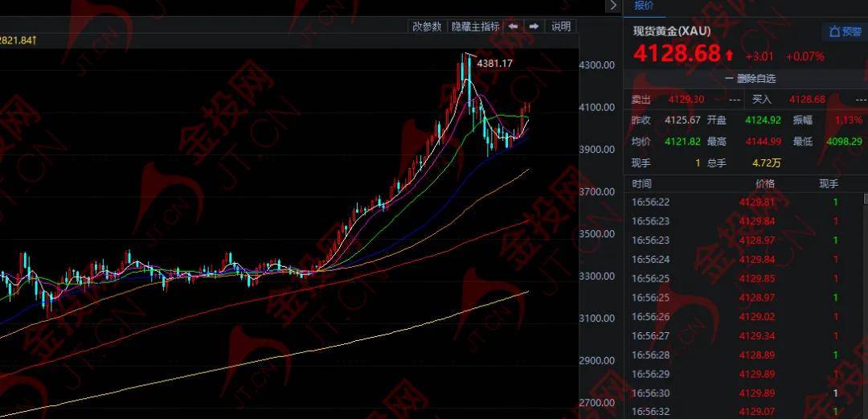Select the trade row at 16:56:26
This screenshot has height=419, width=868.
tap(743, 317)
